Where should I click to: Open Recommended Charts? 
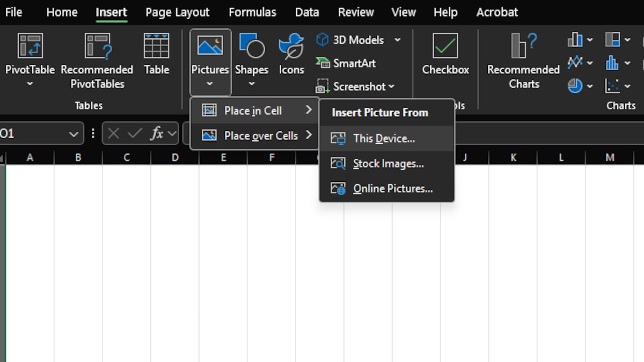[x=524, y=60]
